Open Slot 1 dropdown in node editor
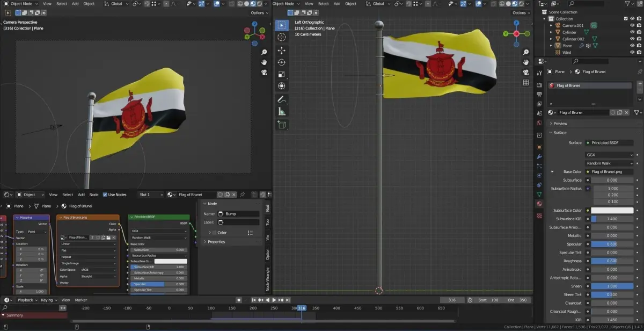The height and width of the screenshot is (331, 644). 151,195
